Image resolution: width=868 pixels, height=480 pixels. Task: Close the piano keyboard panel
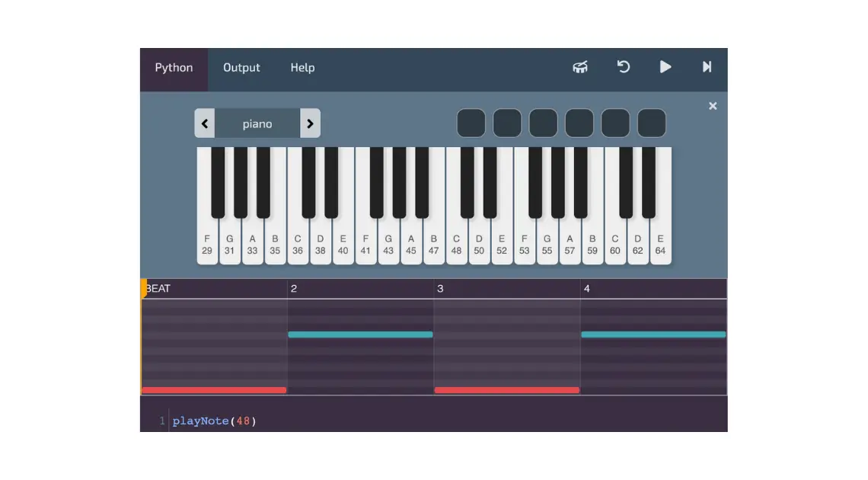(713, 106)
